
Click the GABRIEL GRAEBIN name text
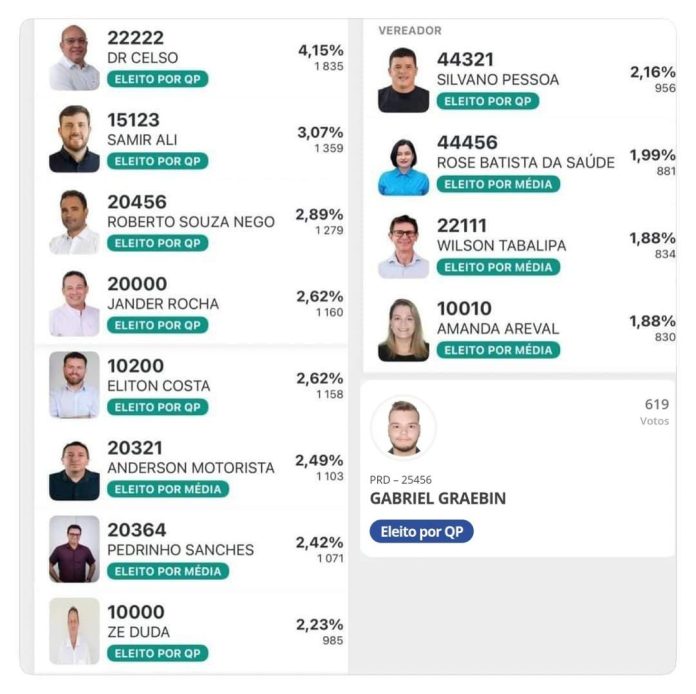438,499
